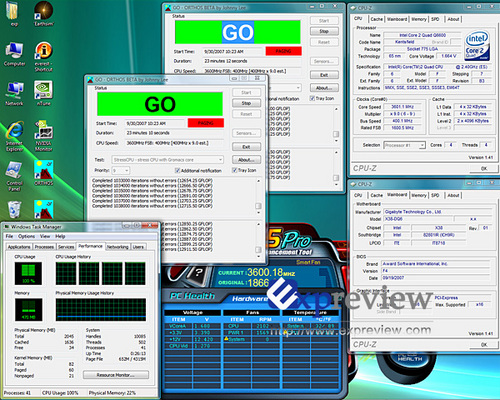Switch to the Networking tab in Task Manager
Viewport: 500px width, 400px height.
(117, 247)
